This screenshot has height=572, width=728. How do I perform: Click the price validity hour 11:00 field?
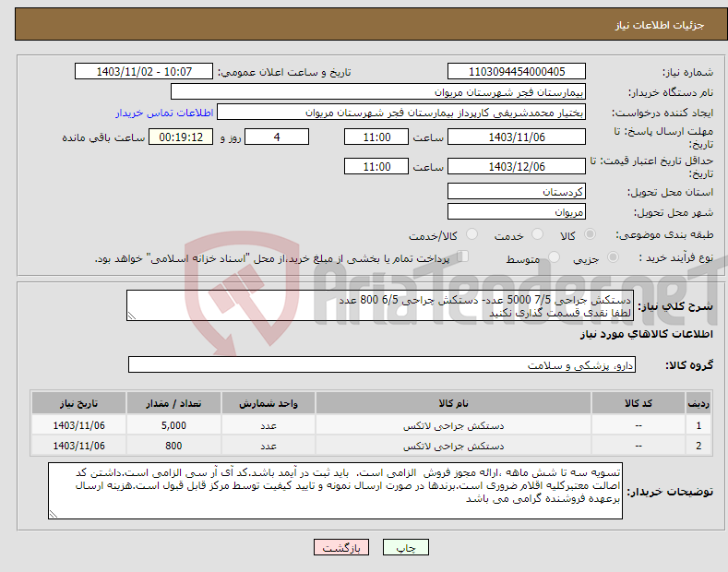point(376,166)
